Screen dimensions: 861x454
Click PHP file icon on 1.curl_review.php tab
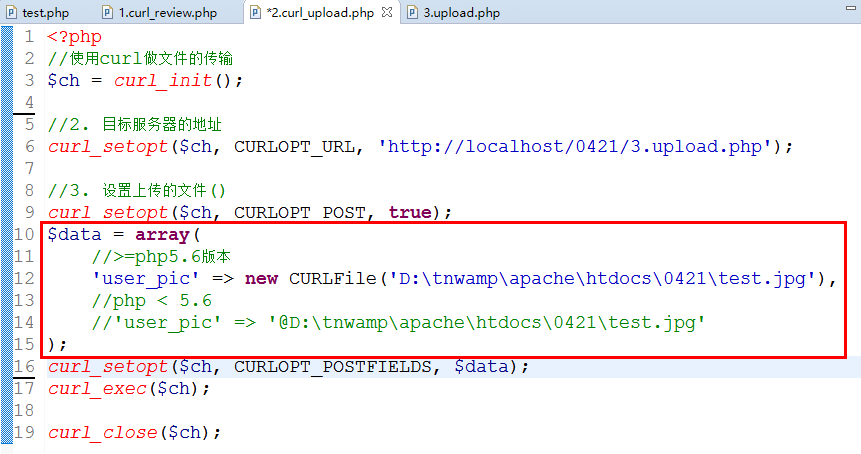(x=108, y=13)
